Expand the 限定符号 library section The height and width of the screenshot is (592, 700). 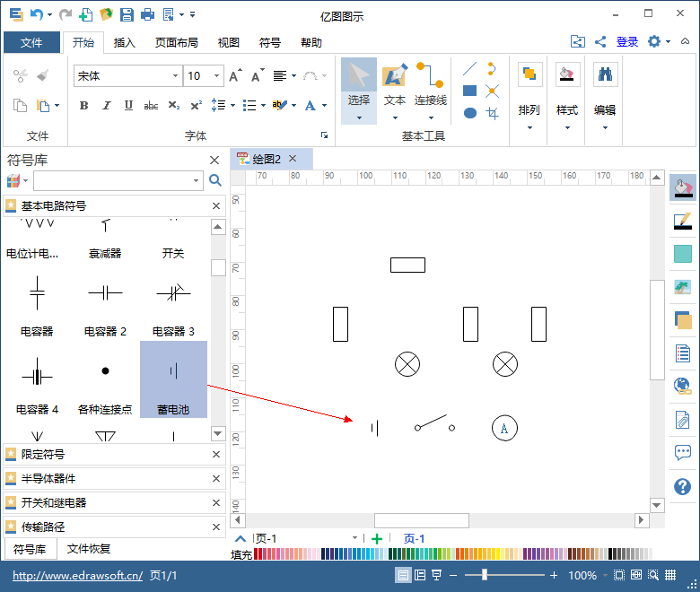112,455
